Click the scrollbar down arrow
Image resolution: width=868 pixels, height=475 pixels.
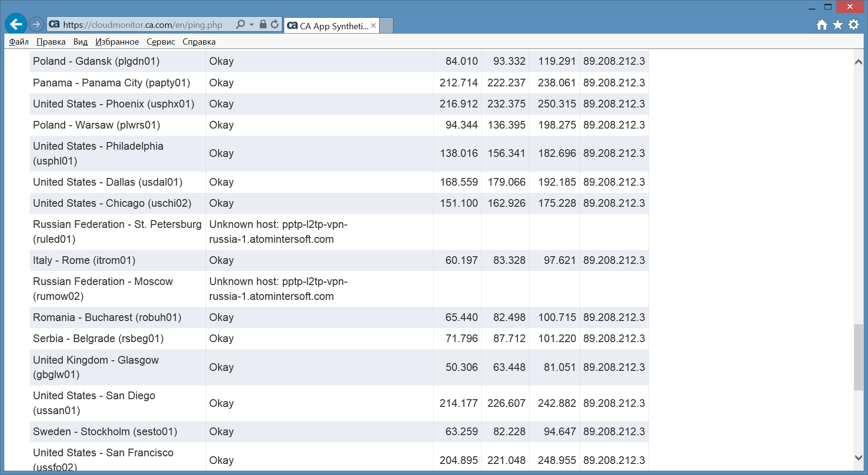[x=858, y=458]
